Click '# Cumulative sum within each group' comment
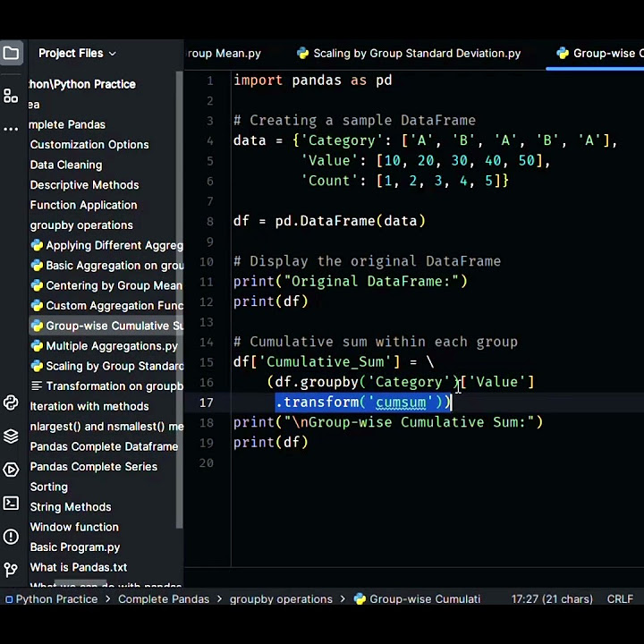This screenshot has height=644, width=644. (x=376, y=342)
